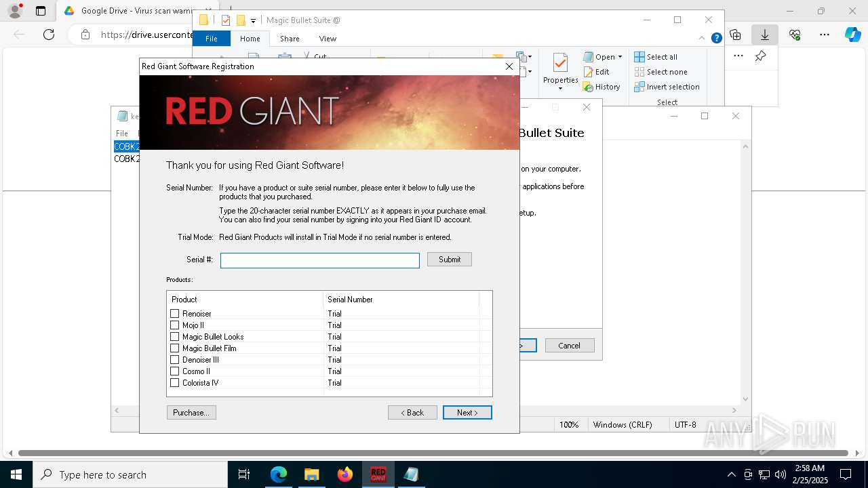This screenshot has height=488, width=868.
Task: Open Task View on the taskbar
Action: pos(244,474)
